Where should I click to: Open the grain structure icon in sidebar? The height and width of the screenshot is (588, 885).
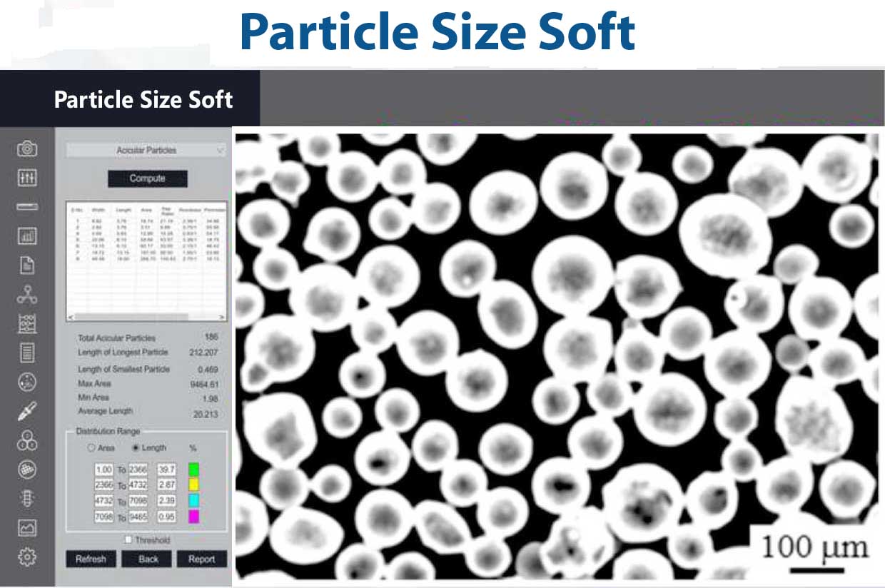point(27,323)
